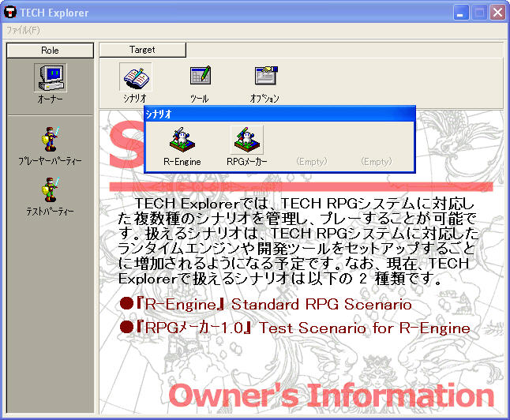Maximize the TECH Explorer window
The height and width of the screenshot is (420, 510).
coord(479,13)
